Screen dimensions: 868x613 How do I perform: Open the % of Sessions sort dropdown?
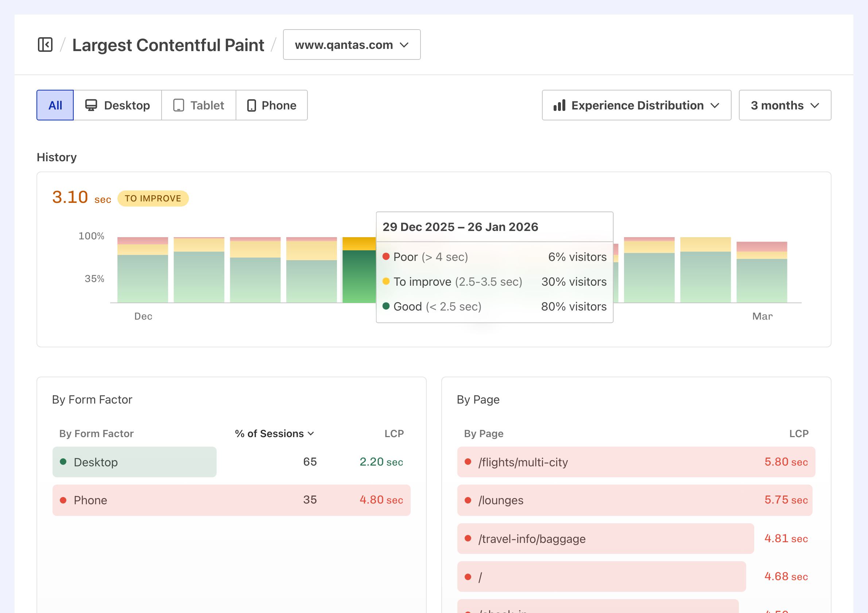(274, 434)
